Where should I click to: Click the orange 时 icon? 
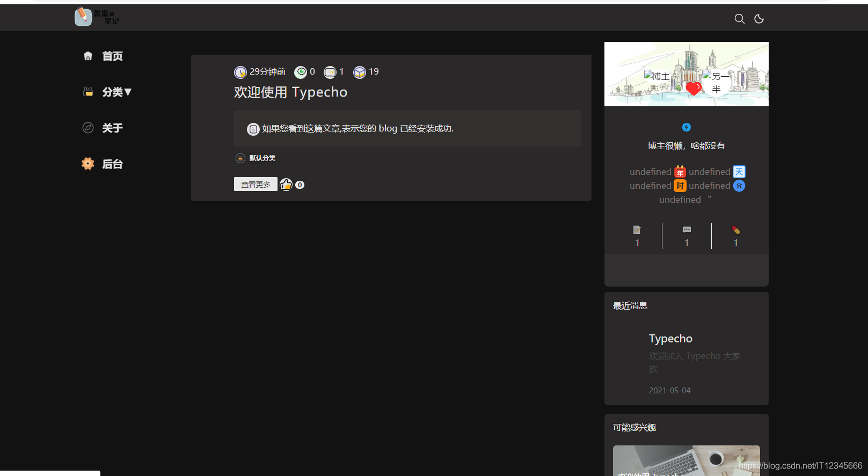tap(680, 186)
